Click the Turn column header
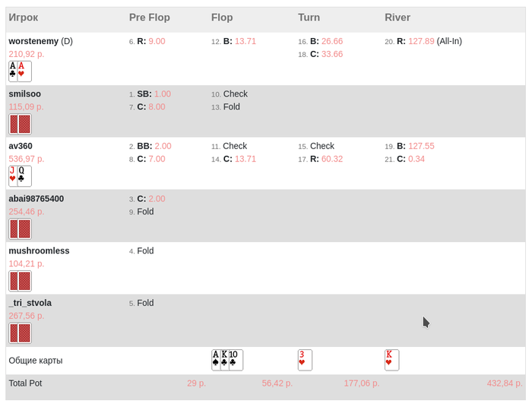This screenshot has height=407, width=532. tap(309, 17)
